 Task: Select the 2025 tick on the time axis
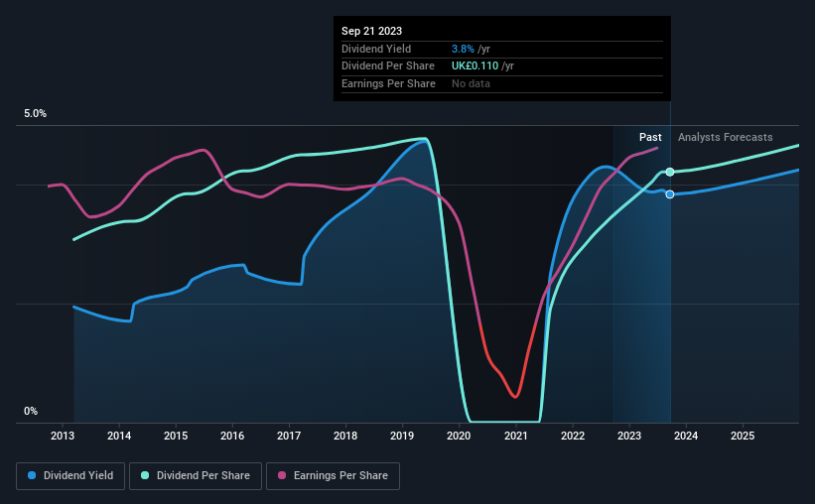[743, 436]
